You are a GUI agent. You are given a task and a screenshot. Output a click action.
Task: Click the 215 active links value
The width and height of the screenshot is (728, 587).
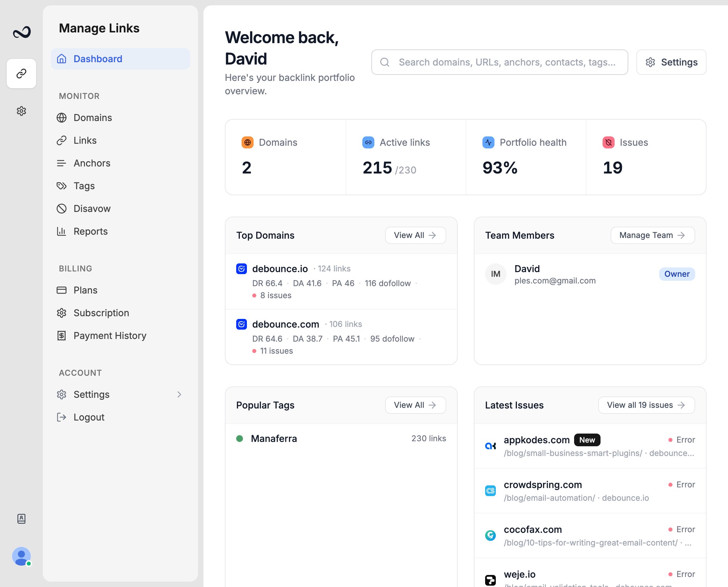(x=377, y=168)
